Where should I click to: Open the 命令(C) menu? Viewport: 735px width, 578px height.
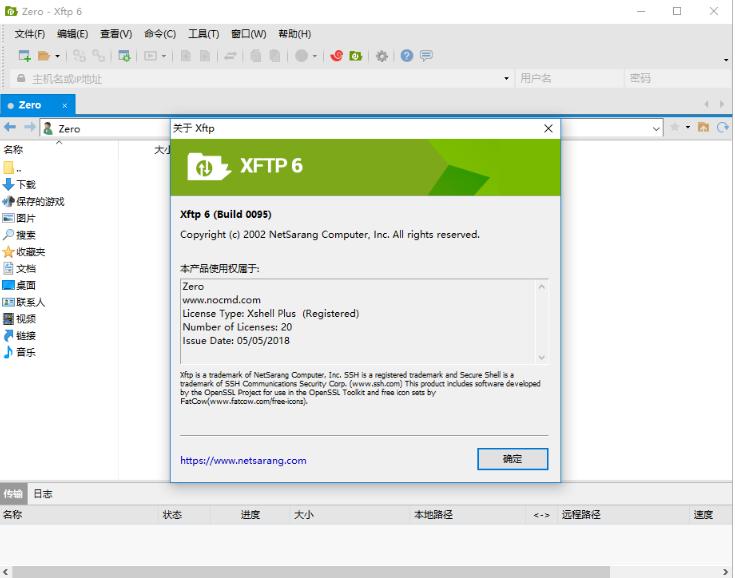click(x=160, y=34)
